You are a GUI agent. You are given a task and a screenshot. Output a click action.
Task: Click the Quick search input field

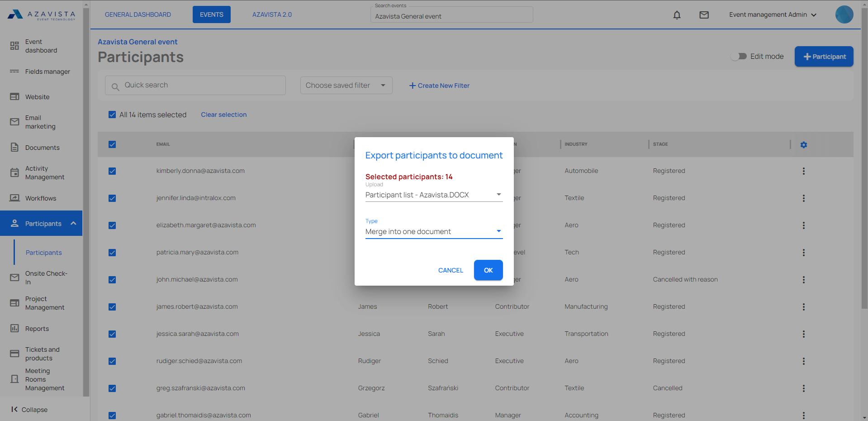[195, 85]
